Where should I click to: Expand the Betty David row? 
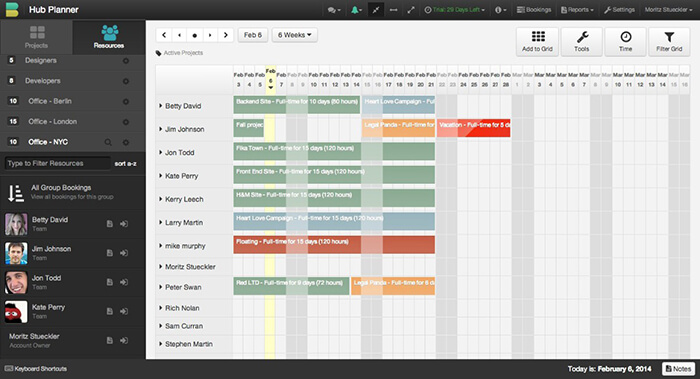point(160,106)
